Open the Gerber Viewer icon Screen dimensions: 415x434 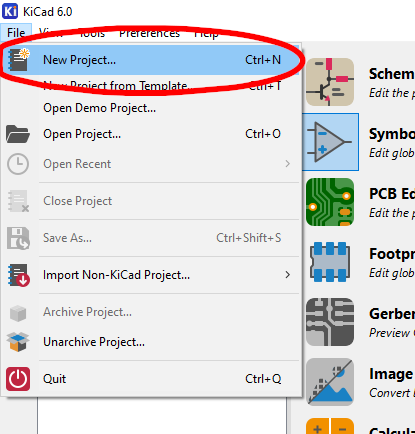pos(330,322)
